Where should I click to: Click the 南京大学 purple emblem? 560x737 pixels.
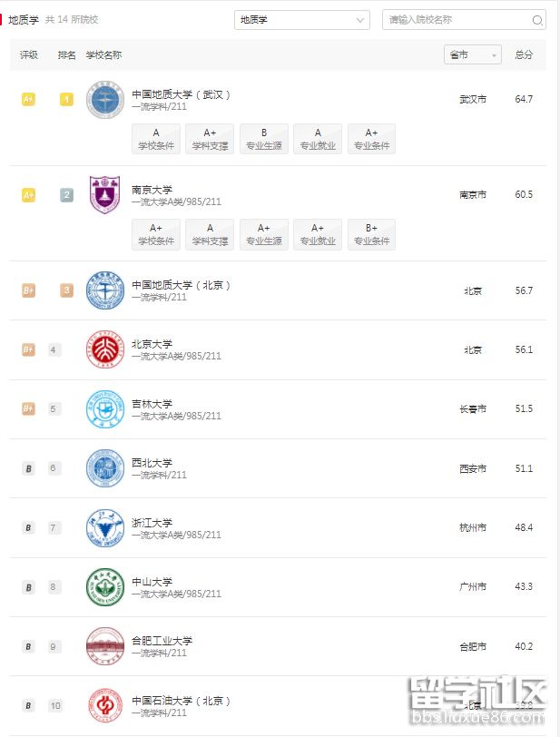(104, 194)
